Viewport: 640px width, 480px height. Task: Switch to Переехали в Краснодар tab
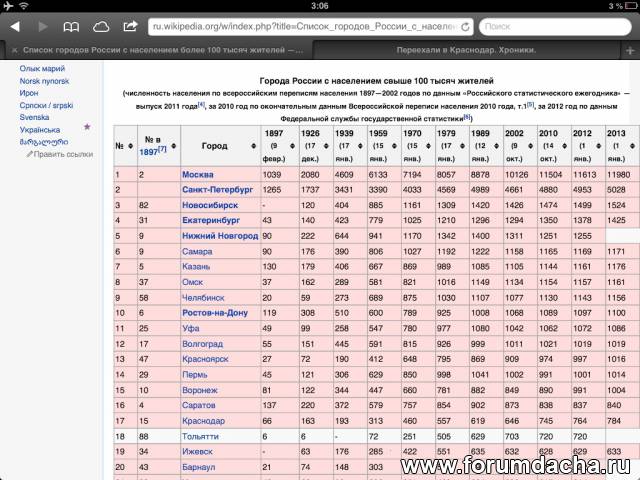pos(464,49)
